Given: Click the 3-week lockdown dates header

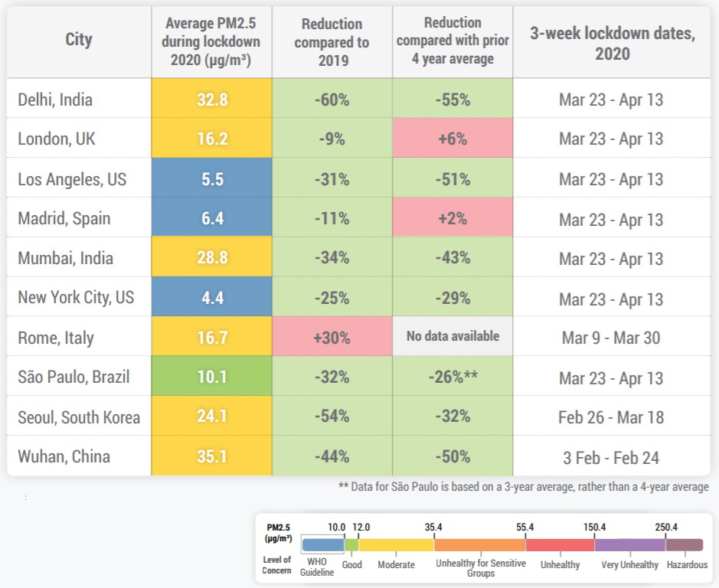Looking at the screenshot, I should click(612, 43).
